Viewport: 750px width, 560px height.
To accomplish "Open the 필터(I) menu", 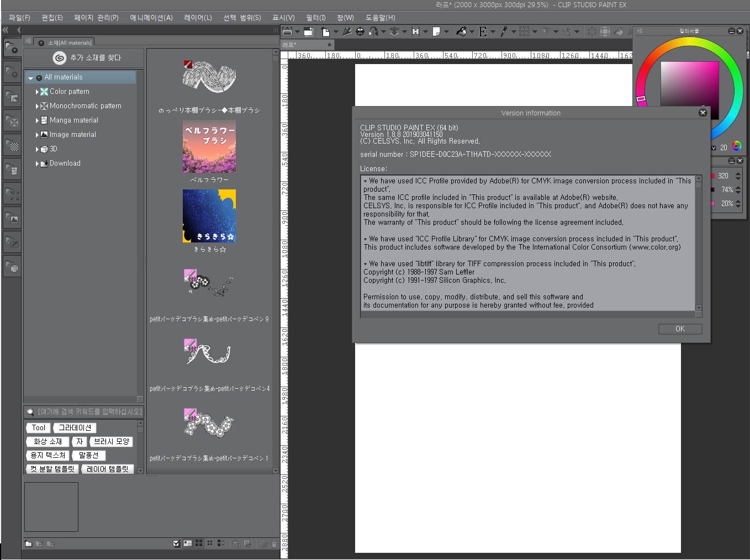I will click(x=315, y=18).
